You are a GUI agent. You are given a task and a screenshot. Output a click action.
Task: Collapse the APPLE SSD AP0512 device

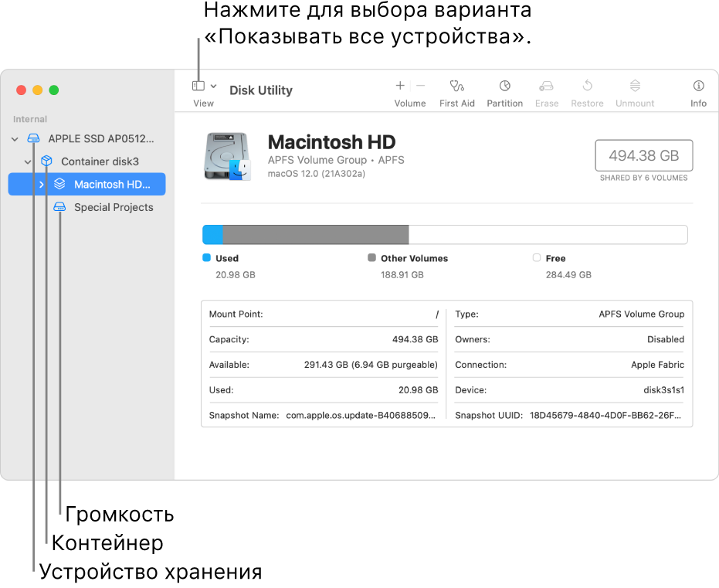(15, 139)
